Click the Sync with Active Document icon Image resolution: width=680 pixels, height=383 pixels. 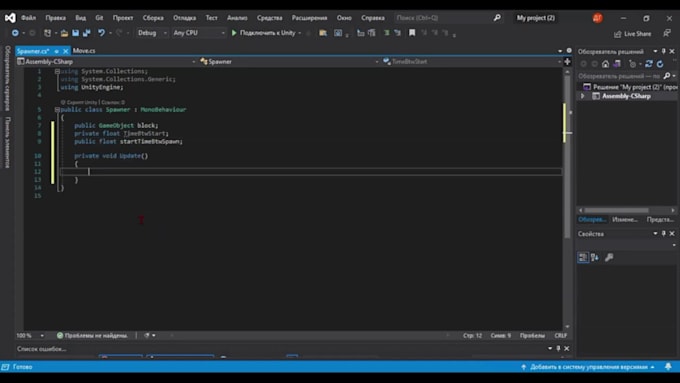pos(649,64)
